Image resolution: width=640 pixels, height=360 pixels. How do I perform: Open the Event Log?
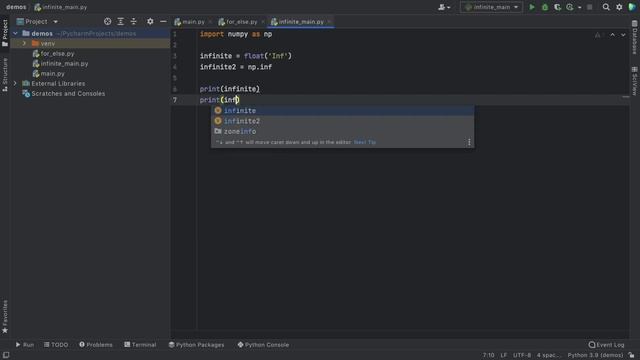[607, 345]
